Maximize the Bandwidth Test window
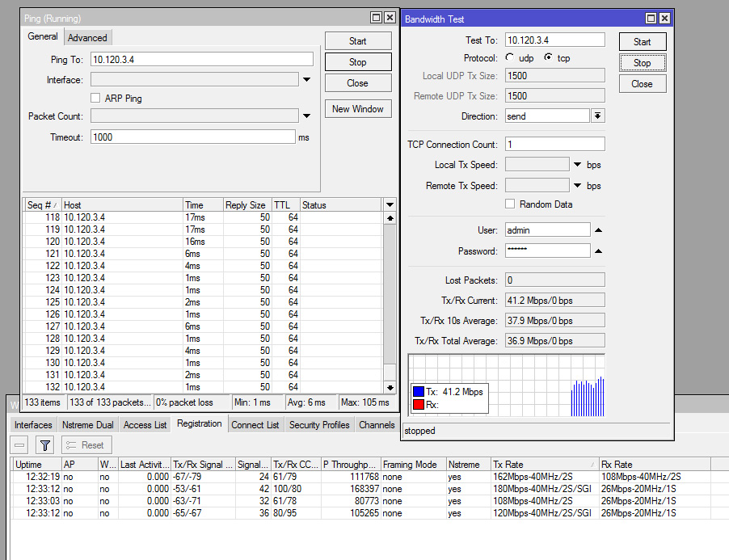 (x=651, y=18)
